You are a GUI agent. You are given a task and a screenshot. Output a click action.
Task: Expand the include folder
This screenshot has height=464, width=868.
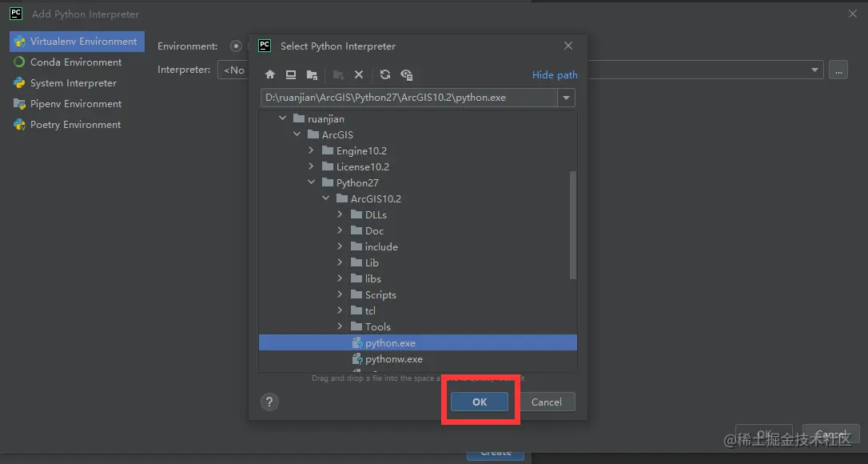coord(340,246)
